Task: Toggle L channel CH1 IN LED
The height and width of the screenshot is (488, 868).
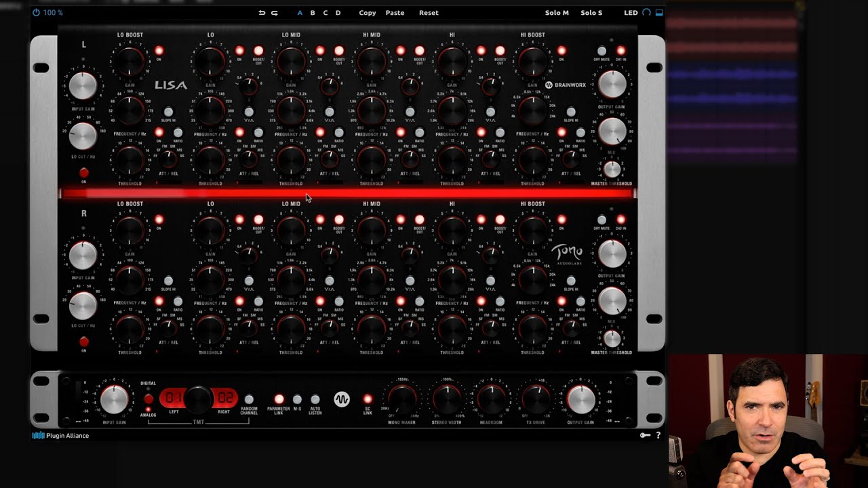Action: coord(620,51)
